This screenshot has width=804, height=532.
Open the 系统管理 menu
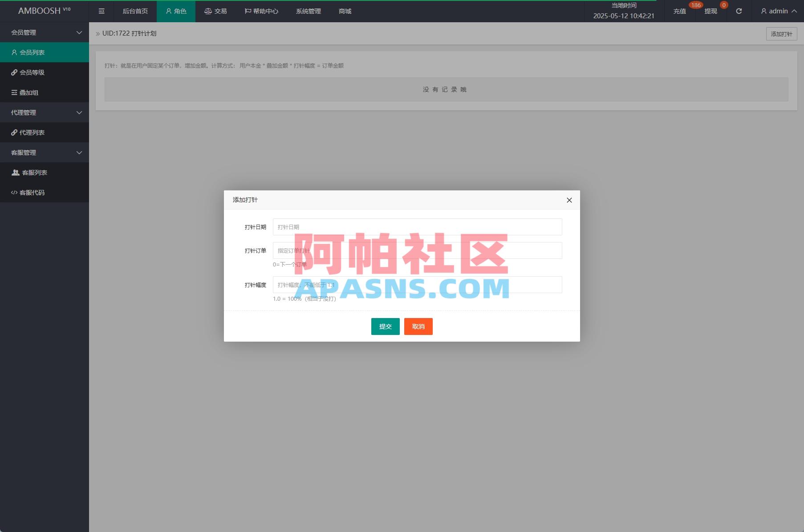(x=308, y=11)
